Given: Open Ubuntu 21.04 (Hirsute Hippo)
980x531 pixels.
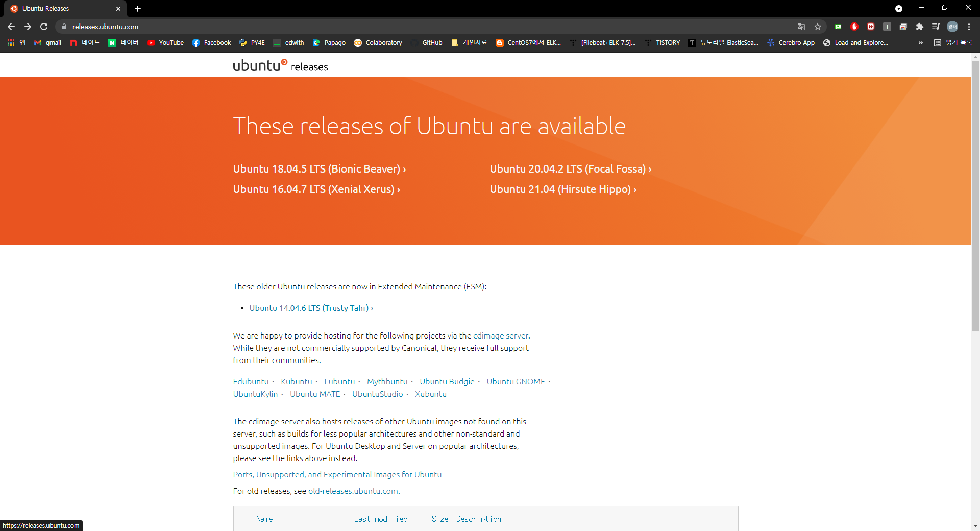Looking at the screenshot, I should 563,189.
